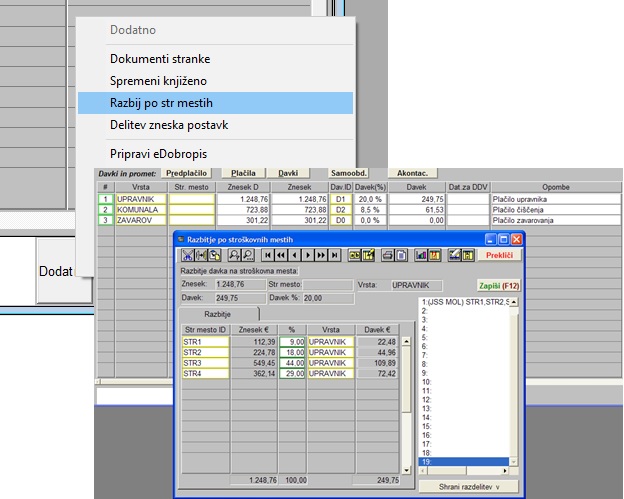Select the STR2 cost center cell

click(205, 353)
